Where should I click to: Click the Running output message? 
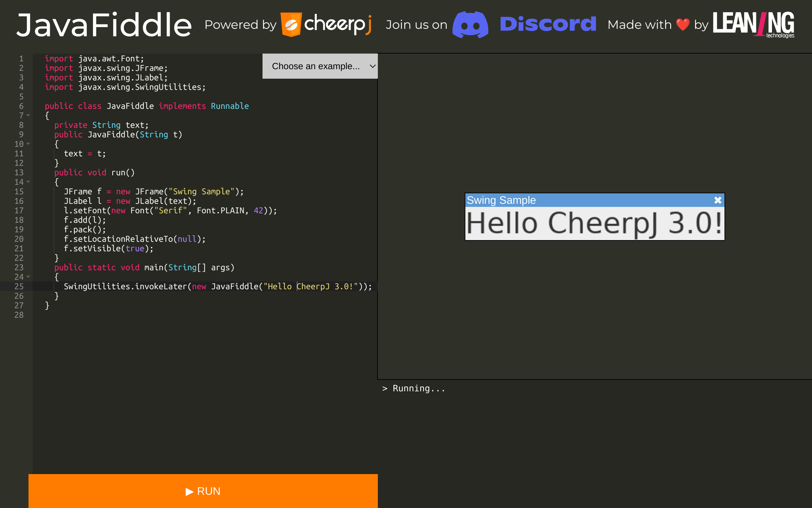[x=414, y=388]
